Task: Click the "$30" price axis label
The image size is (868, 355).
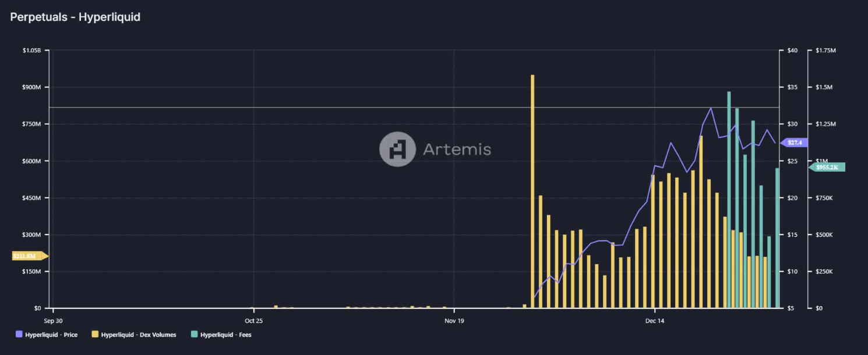Action: click(792, 124)
